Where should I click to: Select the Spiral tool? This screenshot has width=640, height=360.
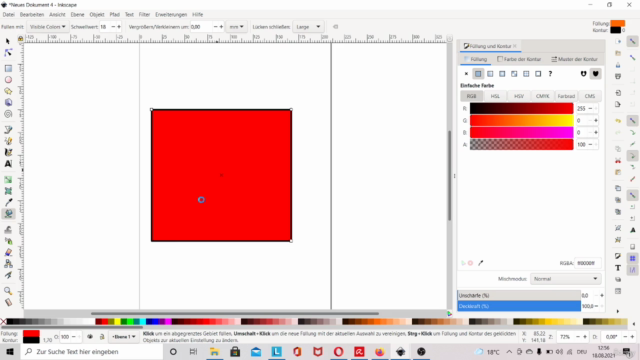[8, 114]
